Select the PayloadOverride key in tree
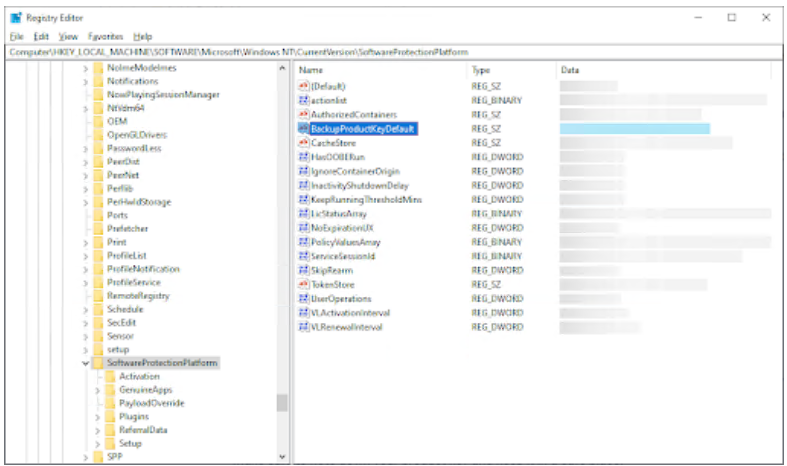 (x=147, y=403)
